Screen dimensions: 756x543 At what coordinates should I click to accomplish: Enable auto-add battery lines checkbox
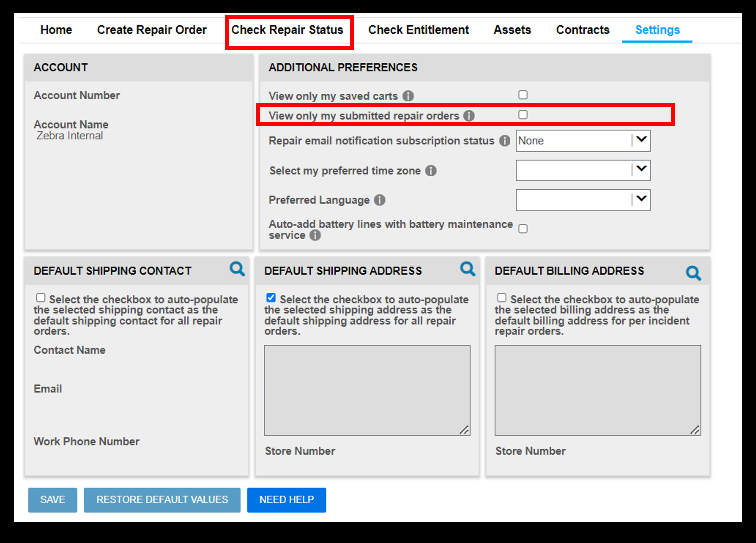click(523, 229)
